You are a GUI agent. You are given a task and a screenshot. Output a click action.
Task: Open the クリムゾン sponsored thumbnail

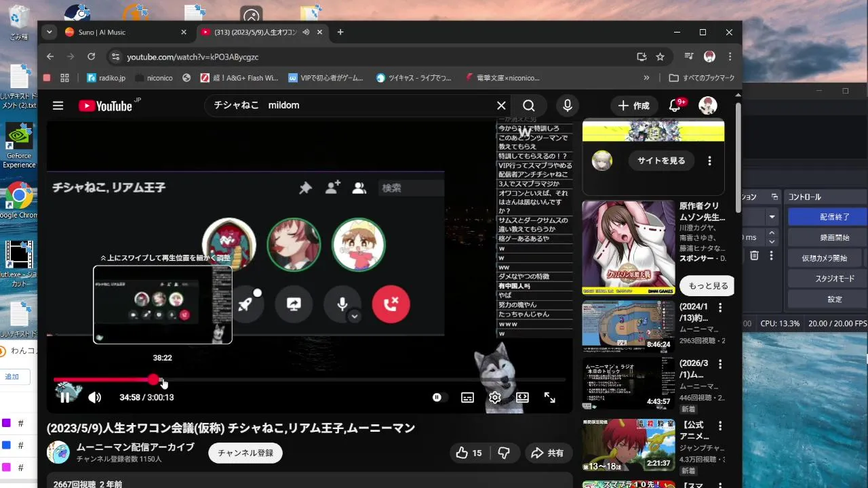[x=629, y=247]
